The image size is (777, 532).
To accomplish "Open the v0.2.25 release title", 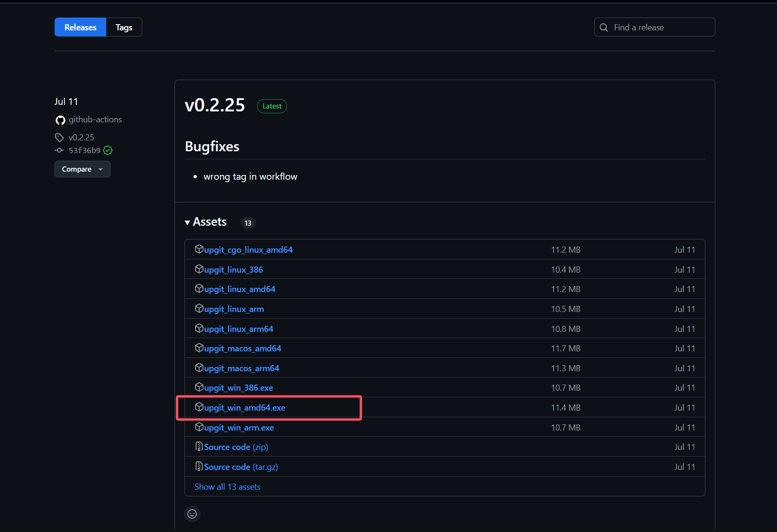I will coord(215,105).
